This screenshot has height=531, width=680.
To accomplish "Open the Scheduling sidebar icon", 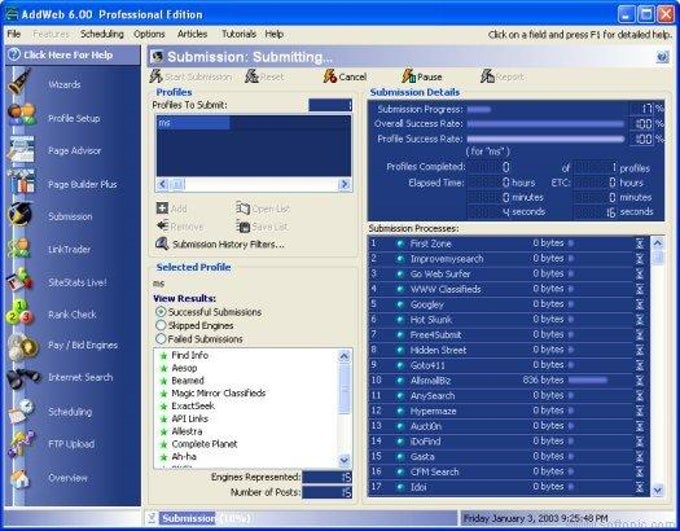I will pyautogui.click(x=20, y=410).
